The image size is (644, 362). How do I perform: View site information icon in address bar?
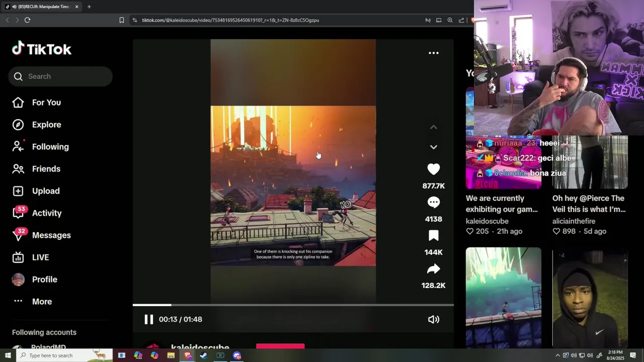[134, 20]
